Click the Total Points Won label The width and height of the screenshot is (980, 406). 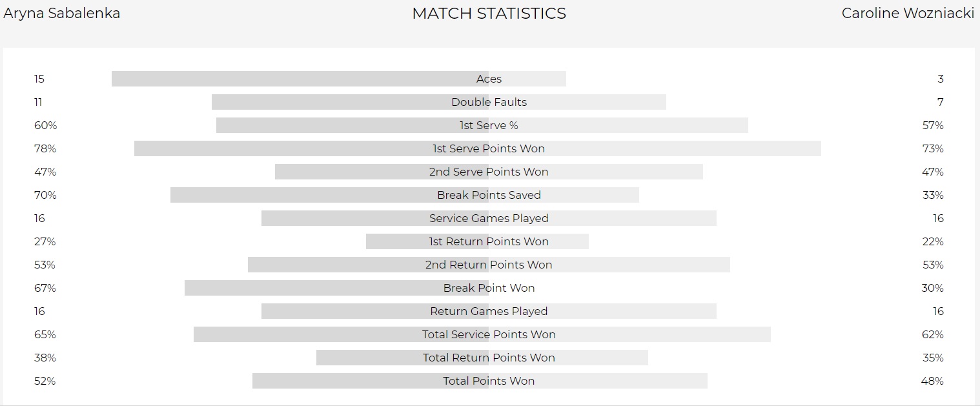pyautogui.click(x=489, y=381)
